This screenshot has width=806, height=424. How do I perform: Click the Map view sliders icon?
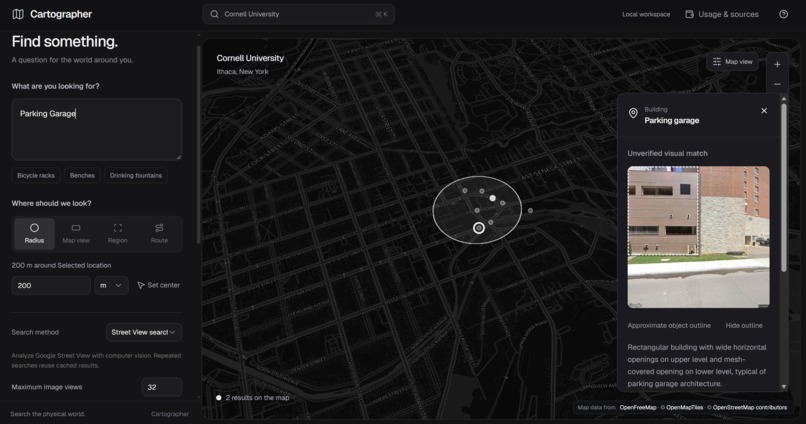point(717,62)
